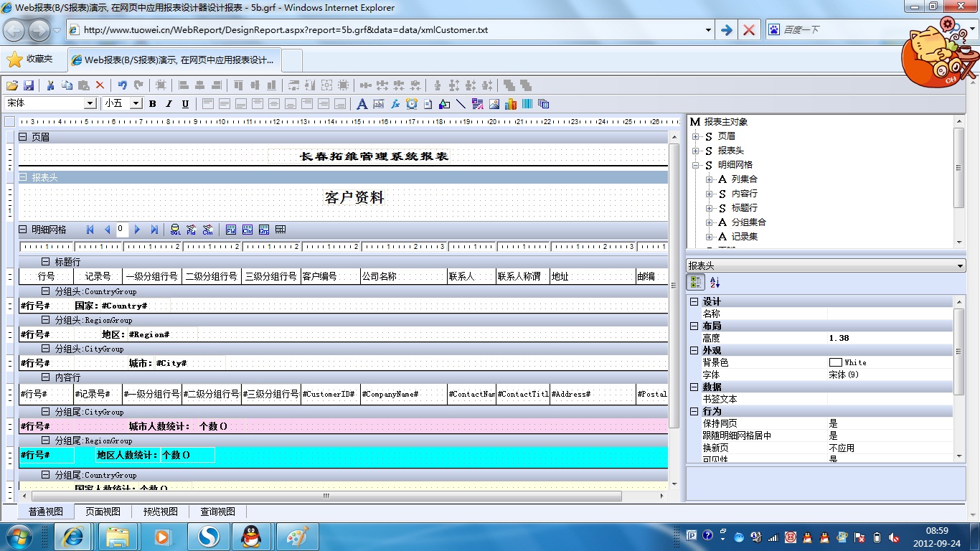Select the chart insert tool
The width and height of the screenshot is (980, 551).
(511, 104)
